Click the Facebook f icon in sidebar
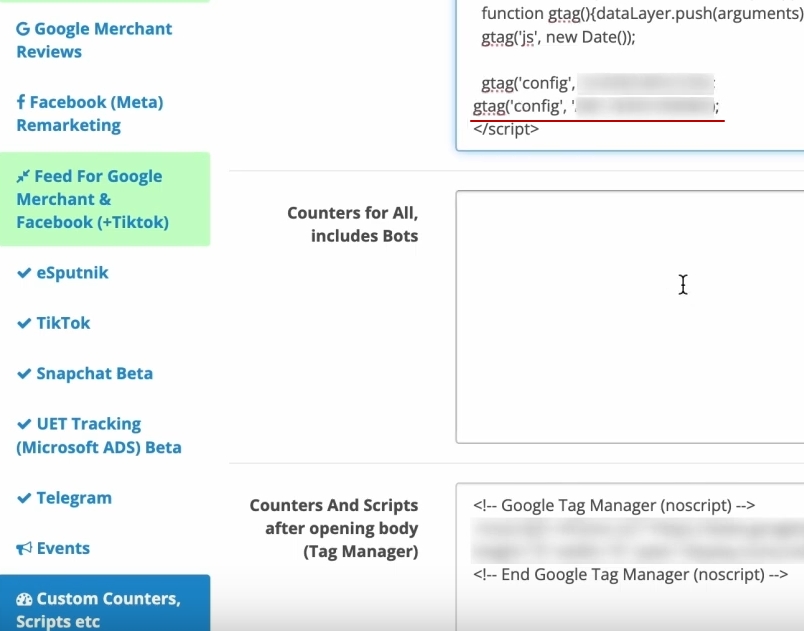This screenshot has width=804, height=631. tap(21, 102)
